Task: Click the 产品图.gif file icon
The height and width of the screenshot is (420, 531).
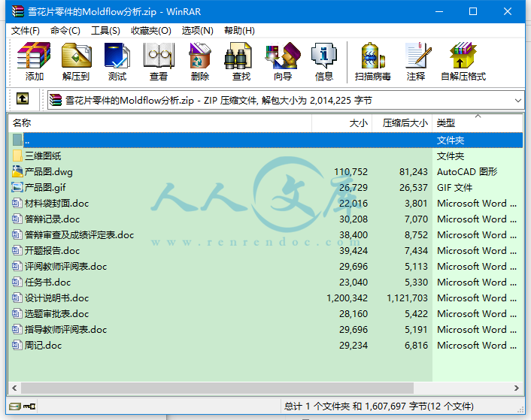Action: tap(17, 187)
